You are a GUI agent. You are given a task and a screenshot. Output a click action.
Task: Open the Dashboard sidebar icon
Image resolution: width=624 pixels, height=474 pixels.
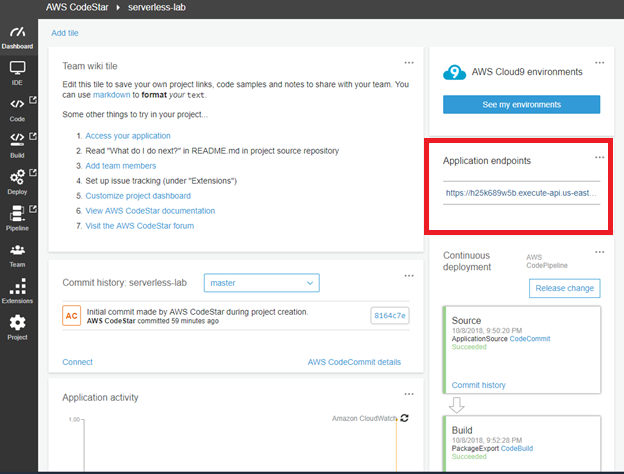coord(18,32)
